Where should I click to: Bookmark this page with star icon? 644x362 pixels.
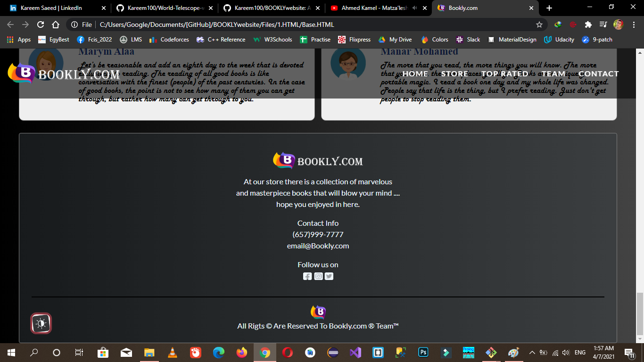539,25
